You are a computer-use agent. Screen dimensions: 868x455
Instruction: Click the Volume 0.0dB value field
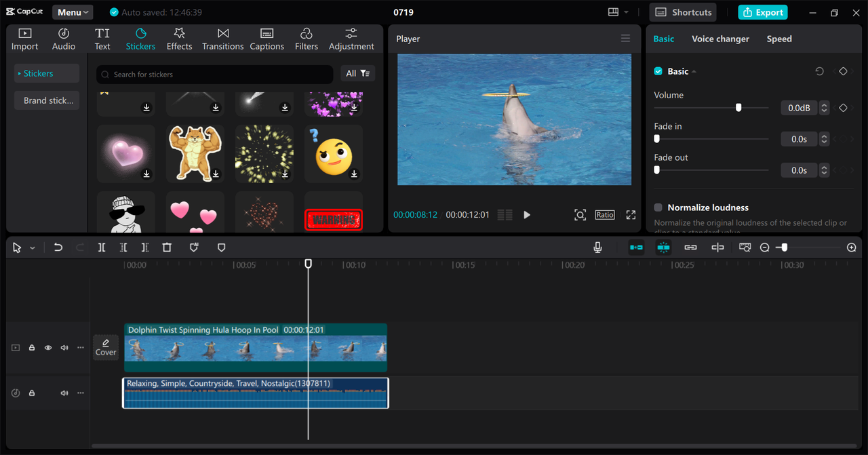click(799, 108)
